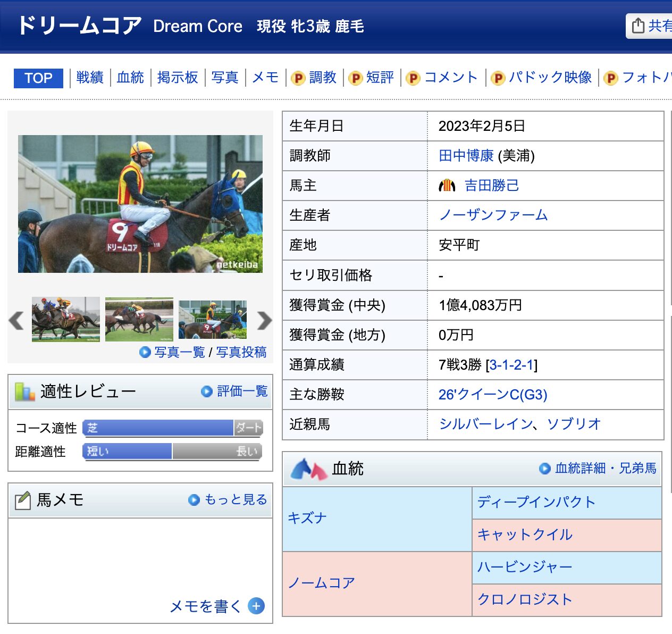
Task: Click premium P icon beside パドック映像
Action: pos(498,78)
